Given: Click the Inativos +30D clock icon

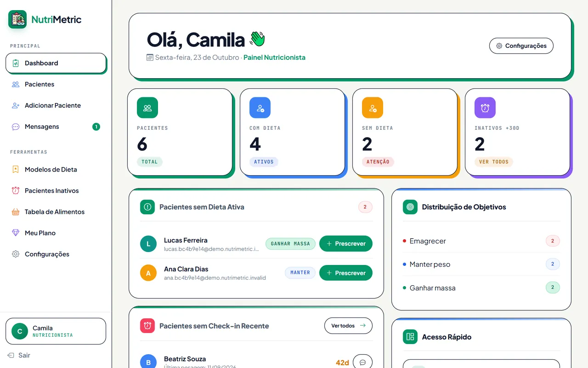Looking at the screenshot, I should [485, 108].
